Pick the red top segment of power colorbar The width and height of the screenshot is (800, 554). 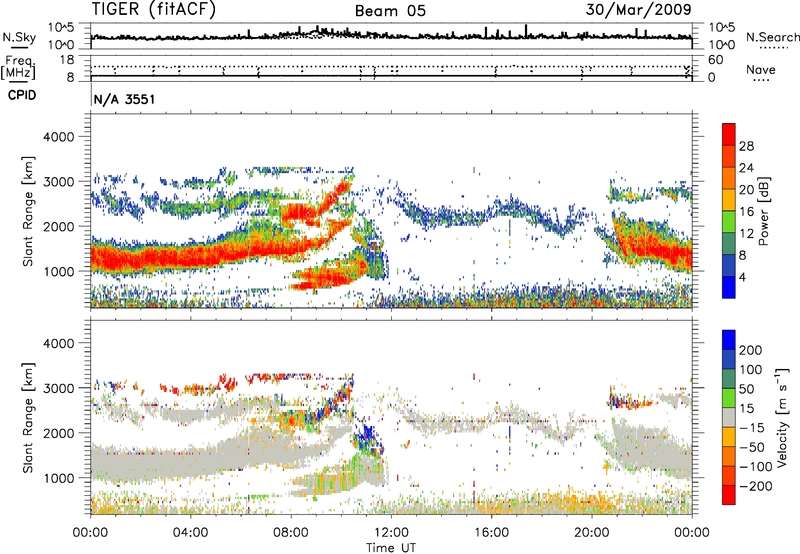click(729, 134)
